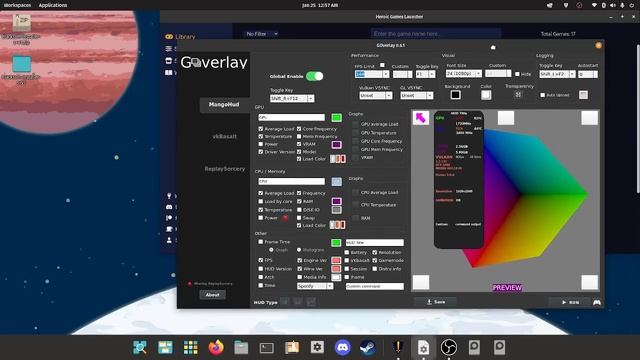
Task: Open the file manager dock icon
Action: click(241, 347)
